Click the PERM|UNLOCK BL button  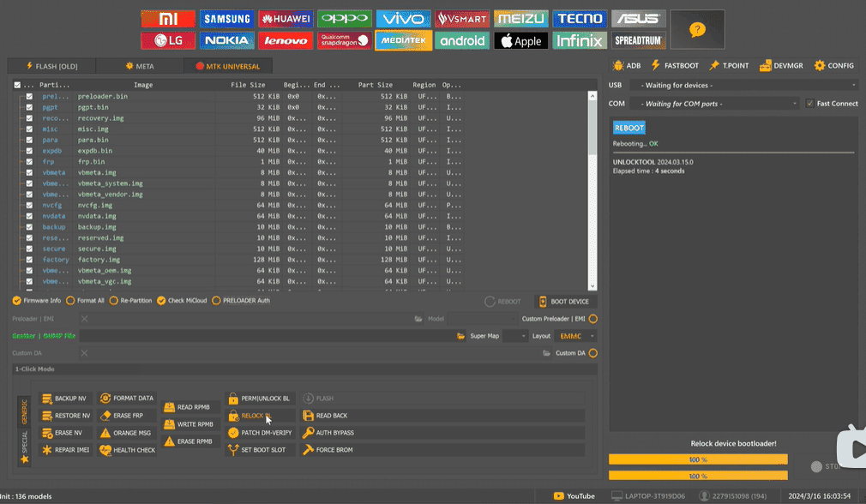pyautogui.click(x=259, y=398)
